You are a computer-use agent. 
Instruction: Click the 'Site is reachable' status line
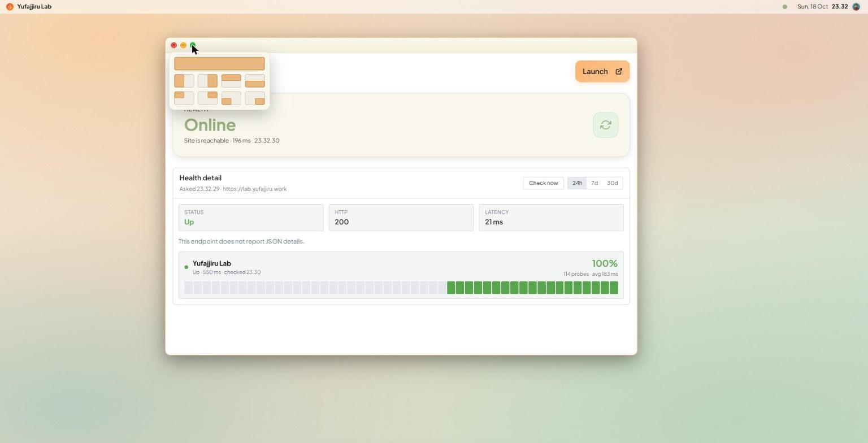pos(232,141)
